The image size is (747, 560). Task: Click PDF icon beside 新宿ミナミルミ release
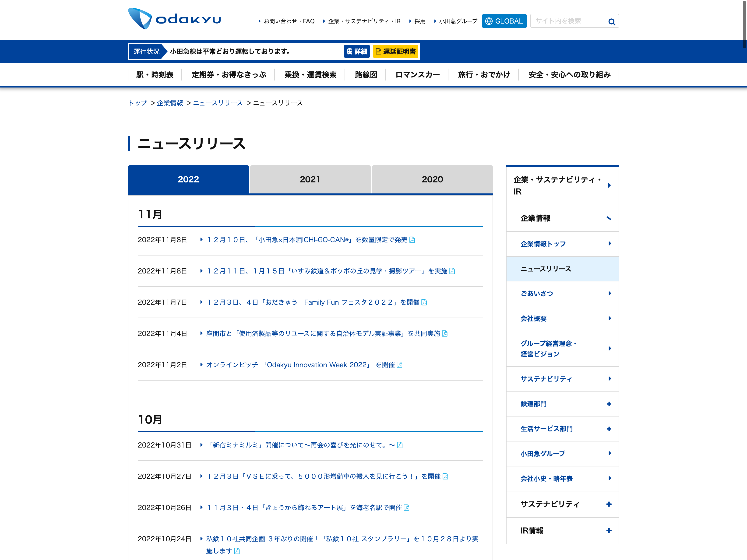click(400, 445)
